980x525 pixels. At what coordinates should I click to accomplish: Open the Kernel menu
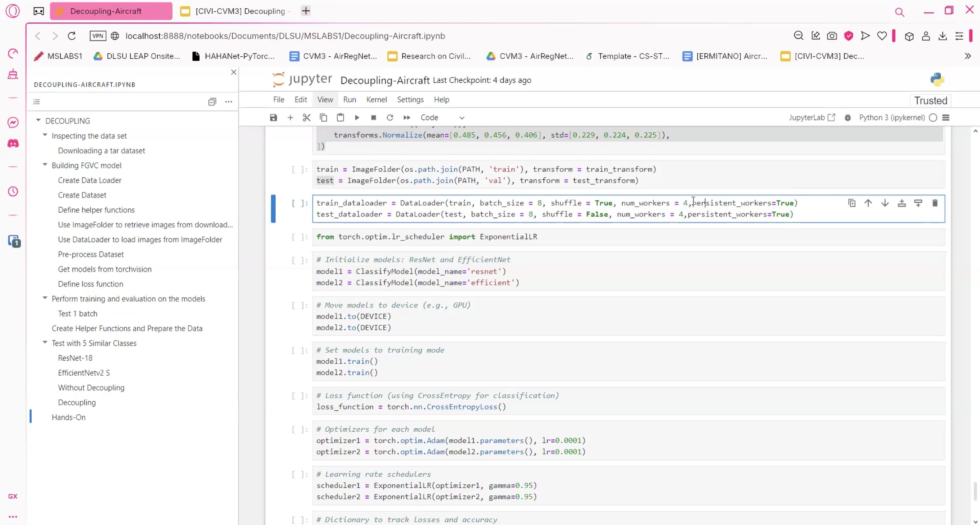[376, 99]
